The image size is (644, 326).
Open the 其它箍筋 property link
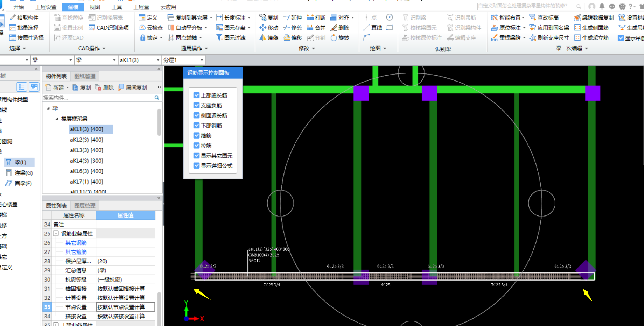tap(76, 252)
